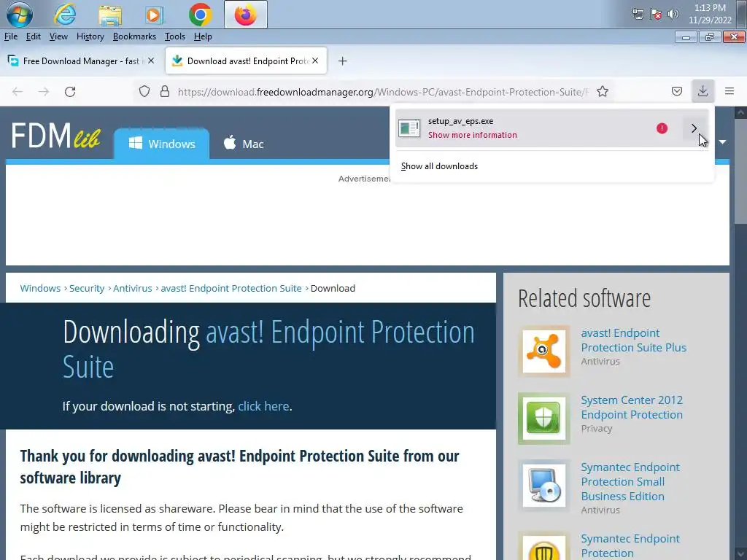Open the View menu

click(x=58, y=36)
